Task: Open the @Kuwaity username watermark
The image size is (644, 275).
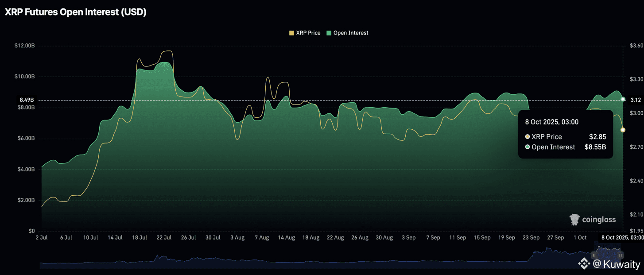Action: tap(617, 264)
